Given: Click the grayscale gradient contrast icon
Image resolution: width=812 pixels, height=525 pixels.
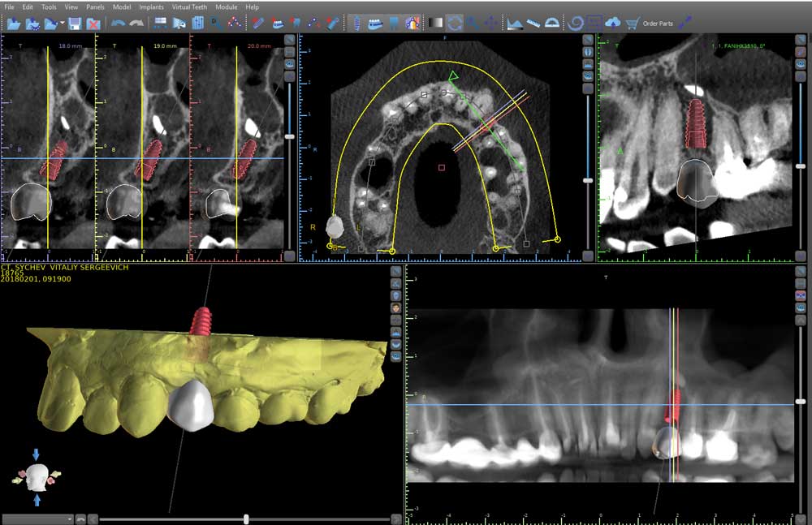Looking at the screenshot, I should pyautogui.click(x=436, y=24).
